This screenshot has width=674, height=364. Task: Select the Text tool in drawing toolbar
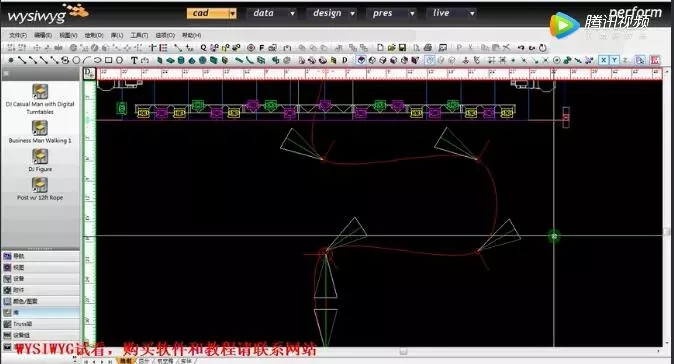tap(134, 60)
